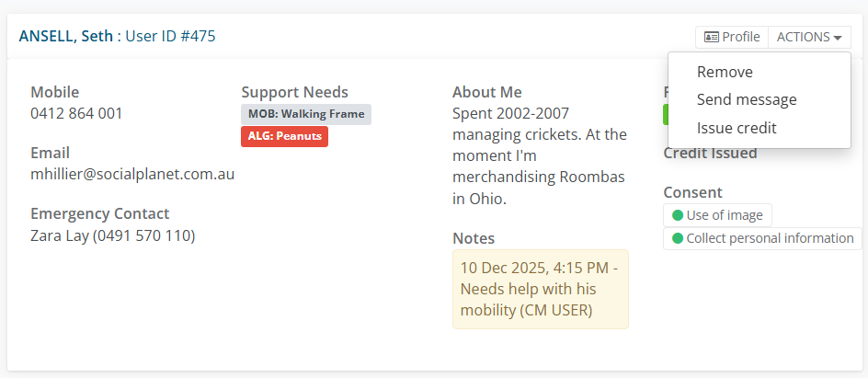Click the About Me description text
868x378 pixels.
[x=539, y=155]
